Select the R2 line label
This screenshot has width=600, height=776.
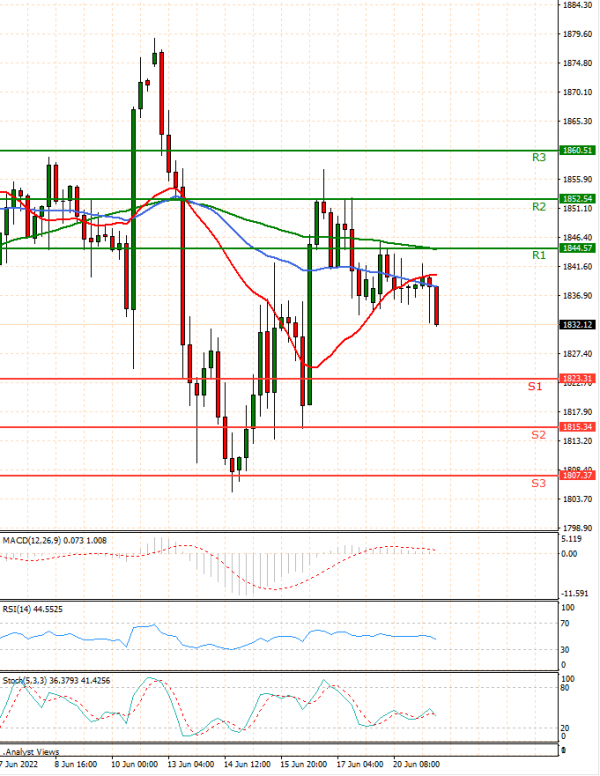click(x=539, y=207)
